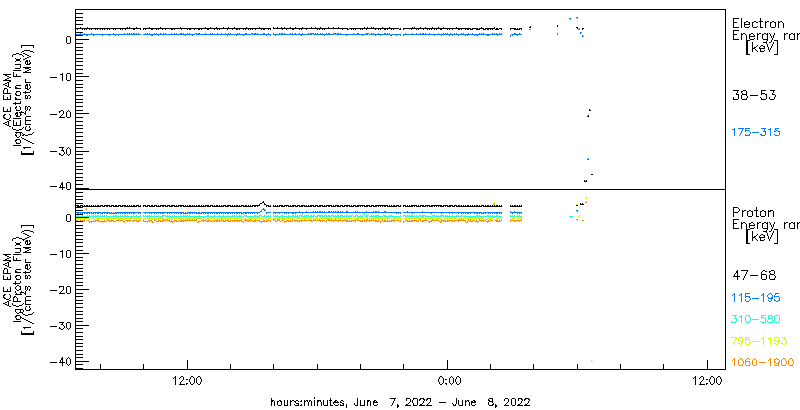Click the -30 tick label on electron panel
This screenshot has height=410, width=800.
(61, 151)
